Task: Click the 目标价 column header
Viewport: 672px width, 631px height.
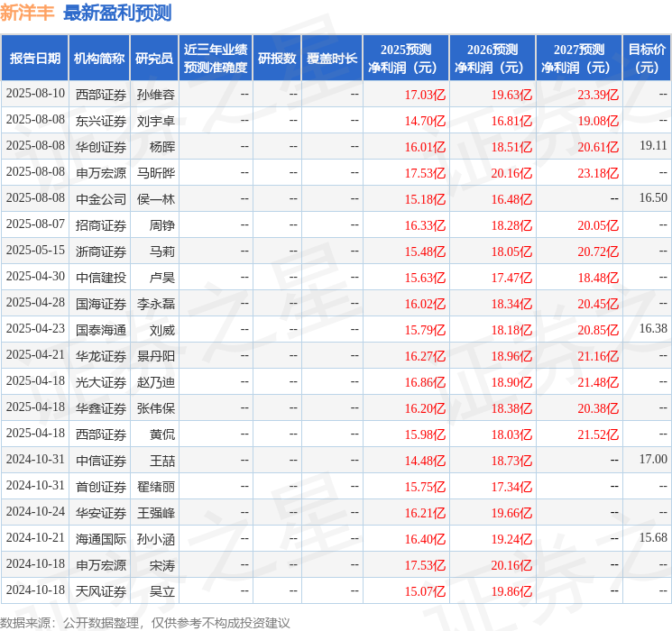Action: pyautogui.click(x=647, y=59)
